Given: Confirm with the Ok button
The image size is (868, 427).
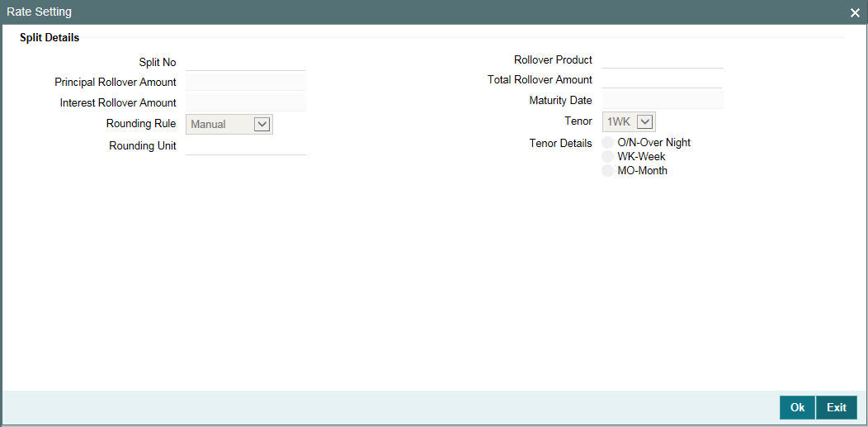Looking at the screenshot, I should click(797, 408).
